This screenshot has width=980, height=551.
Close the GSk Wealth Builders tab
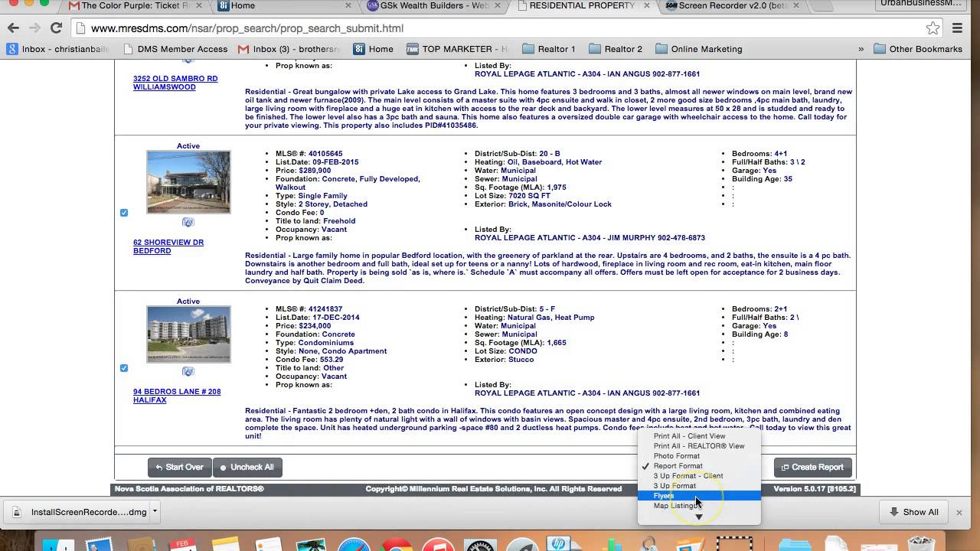point(496,5)
